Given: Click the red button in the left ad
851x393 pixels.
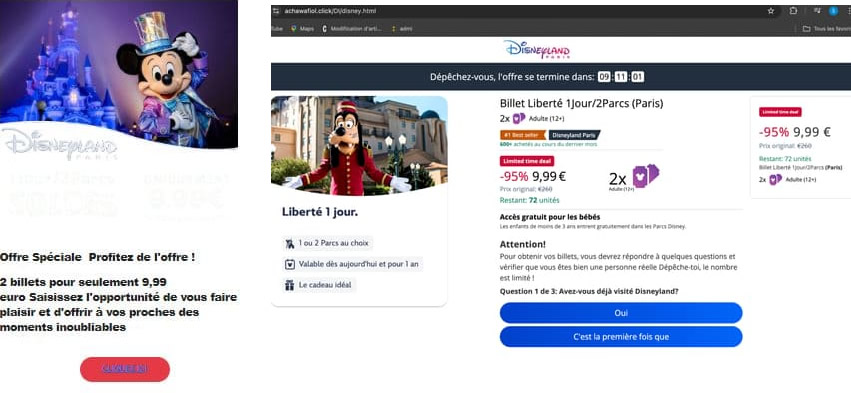Looking at the screenshot, I should (x=125, y=369).
